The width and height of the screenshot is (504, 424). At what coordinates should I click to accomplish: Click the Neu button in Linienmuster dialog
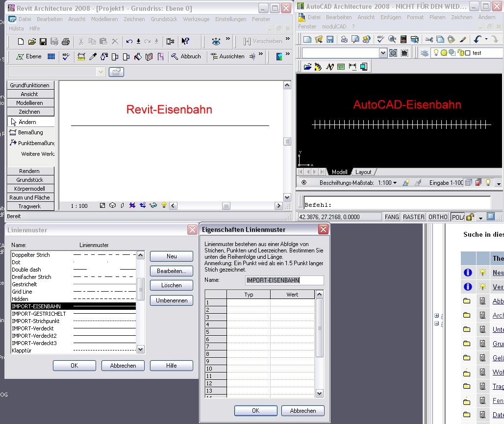tap(172, 256)
